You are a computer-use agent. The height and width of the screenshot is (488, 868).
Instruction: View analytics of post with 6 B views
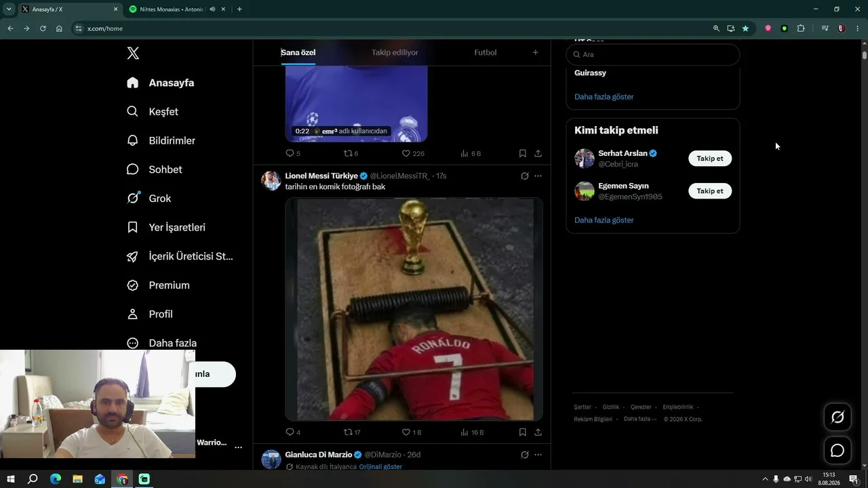471,153
